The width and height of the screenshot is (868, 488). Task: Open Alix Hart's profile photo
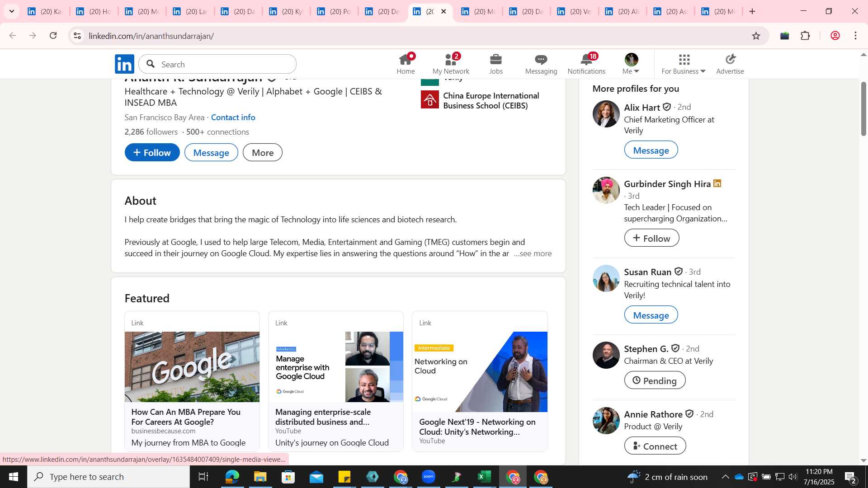click(606, 114)
